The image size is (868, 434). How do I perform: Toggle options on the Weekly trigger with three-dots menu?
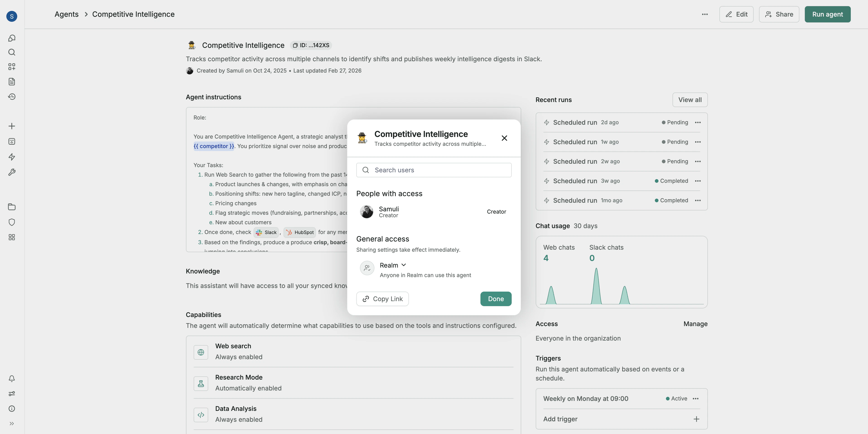click(696, 399)
